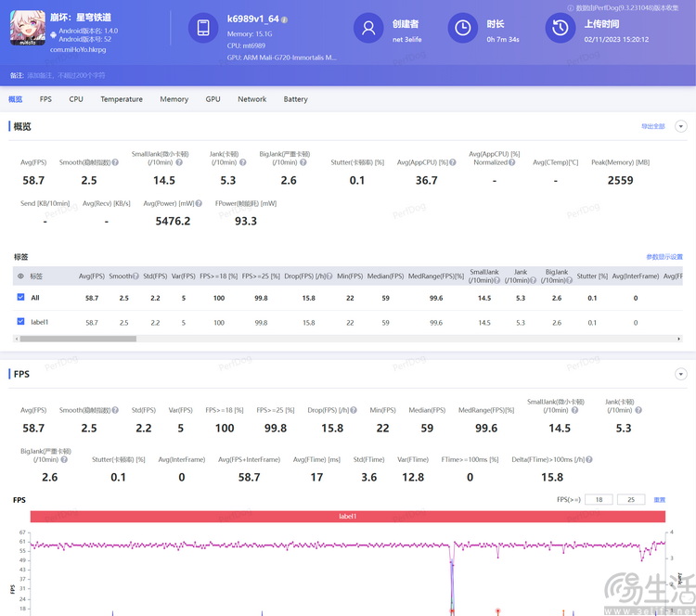Click the export all link
The width and height of the screenshot is (696, 616).
pyautogui.click(x=653, y=126)
